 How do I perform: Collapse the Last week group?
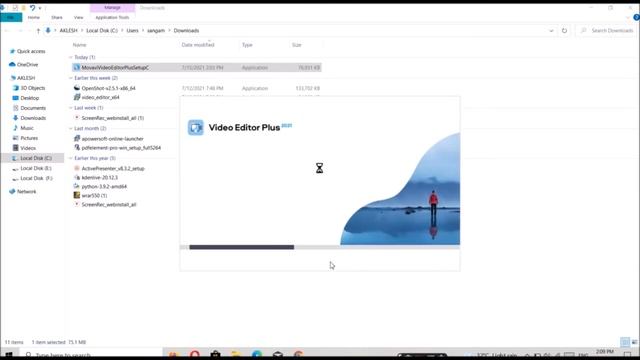coord(71,108)
